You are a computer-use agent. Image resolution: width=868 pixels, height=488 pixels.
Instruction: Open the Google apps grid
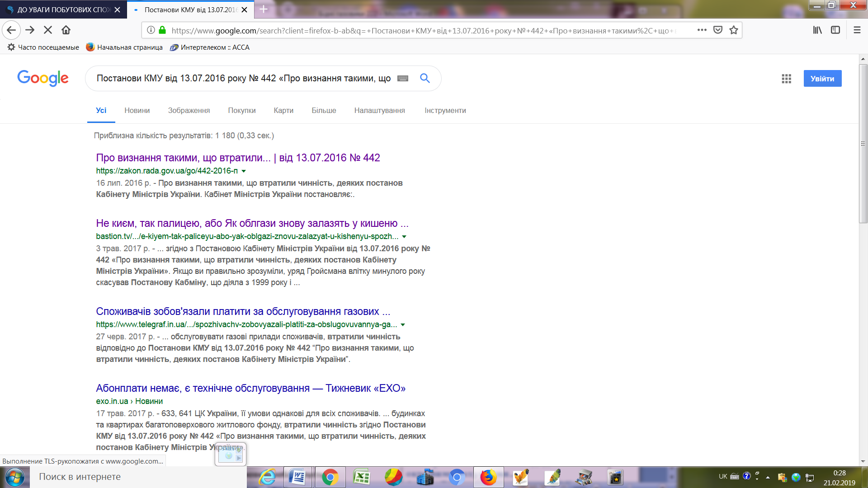[x=786, y=79]
